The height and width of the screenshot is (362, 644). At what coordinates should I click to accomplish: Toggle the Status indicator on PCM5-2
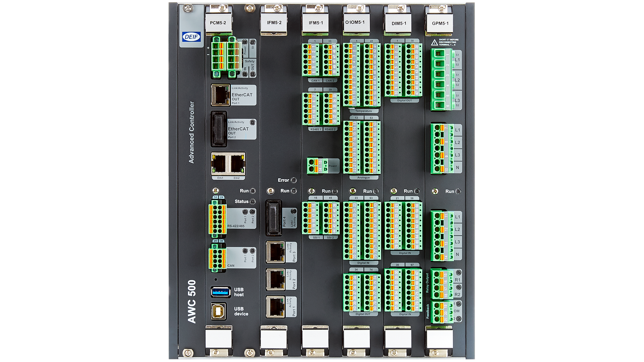(253, 201)
